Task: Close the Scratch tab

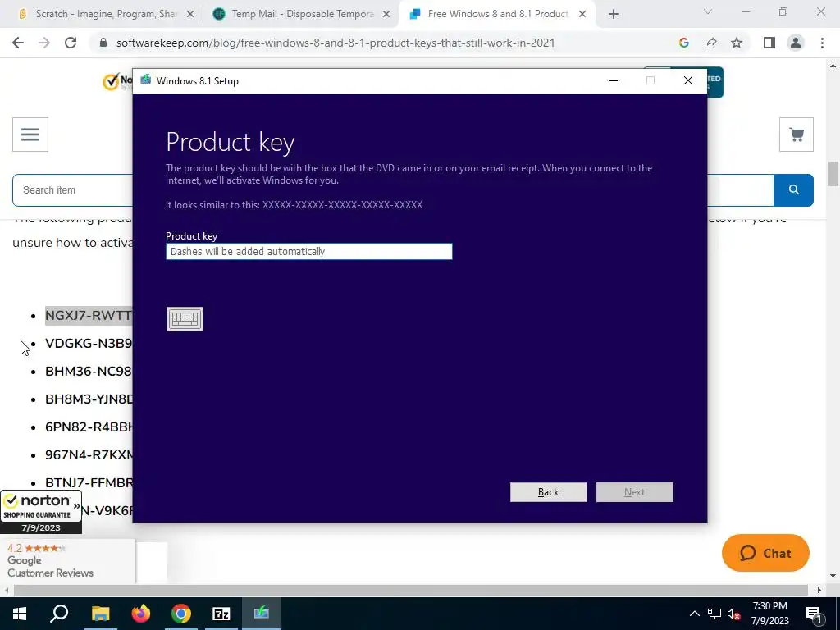Action: pos(190,15)
